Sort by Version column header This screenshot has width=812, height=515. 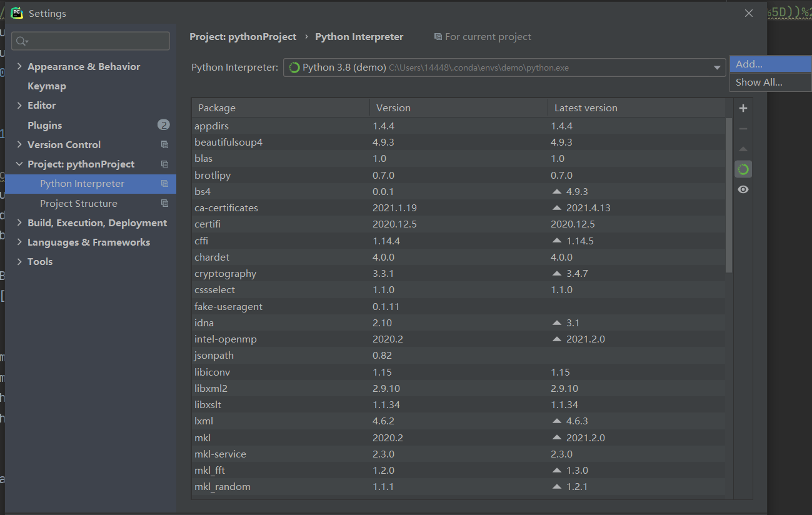[459, 107]
